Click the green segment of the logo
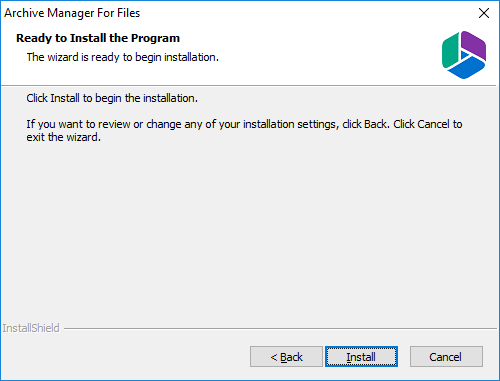 tap(450, 51)
